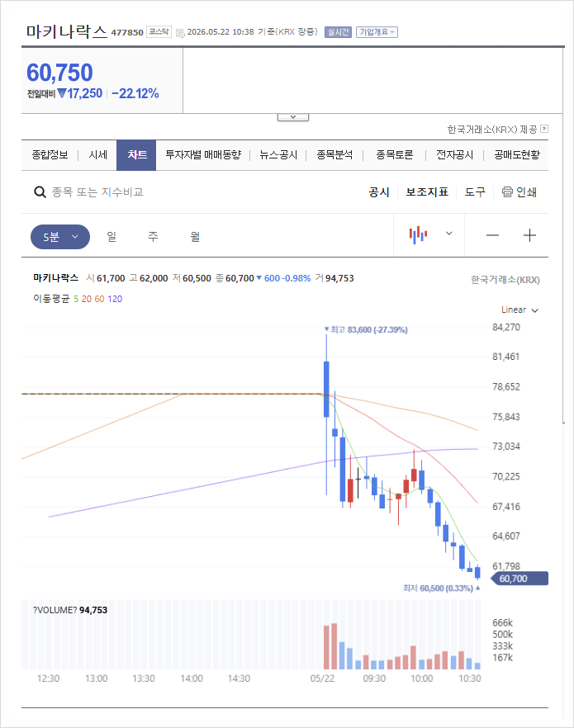Toggle the 120 moving average line

[x=115, y=299]
